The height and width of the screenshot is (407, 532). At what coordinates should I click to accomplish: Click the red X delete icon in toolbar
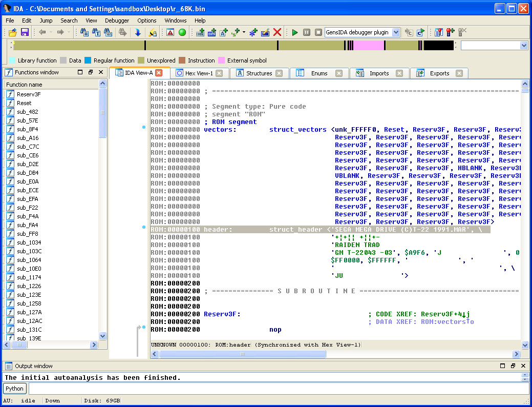click(277, 32)
